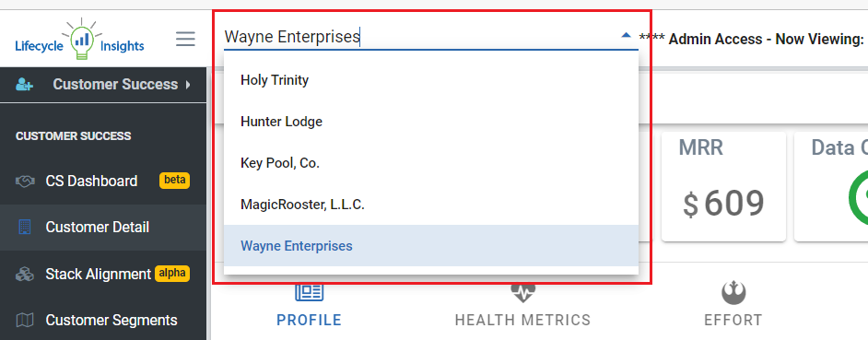
Task: Click the Customer Success person-plus icon
Action: coord(24,85)
